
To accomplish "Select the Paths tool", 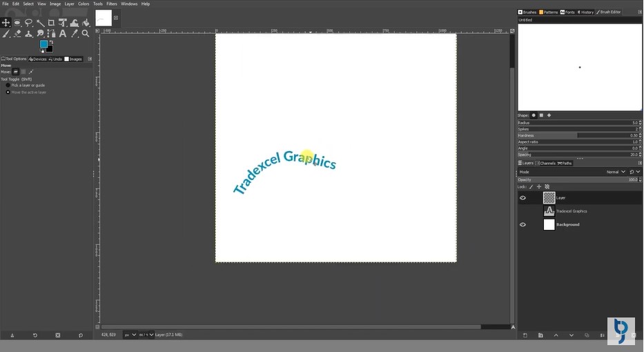I will 51,34.
